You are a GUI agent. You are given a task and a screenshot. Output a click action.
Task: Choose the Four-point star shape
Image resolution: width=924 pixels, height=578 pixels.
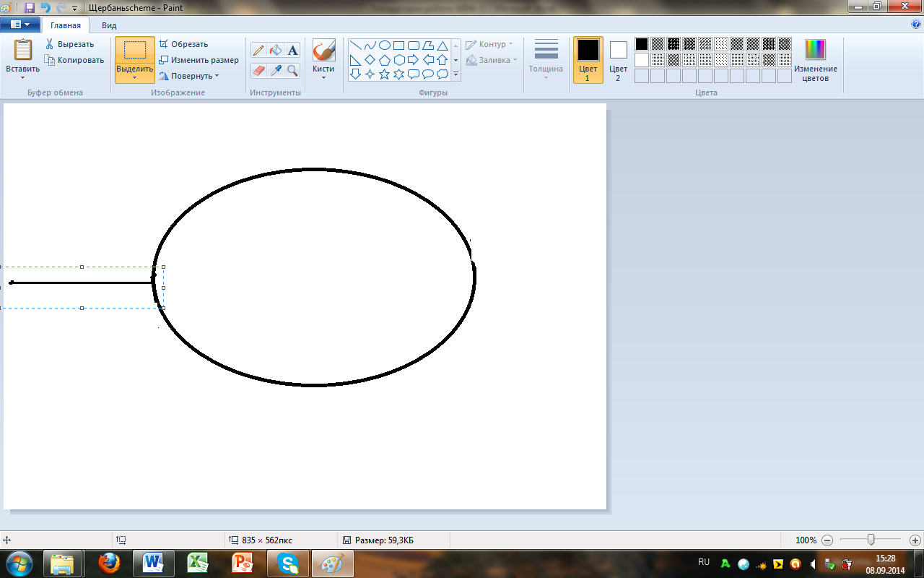click(x=370, y=74)
